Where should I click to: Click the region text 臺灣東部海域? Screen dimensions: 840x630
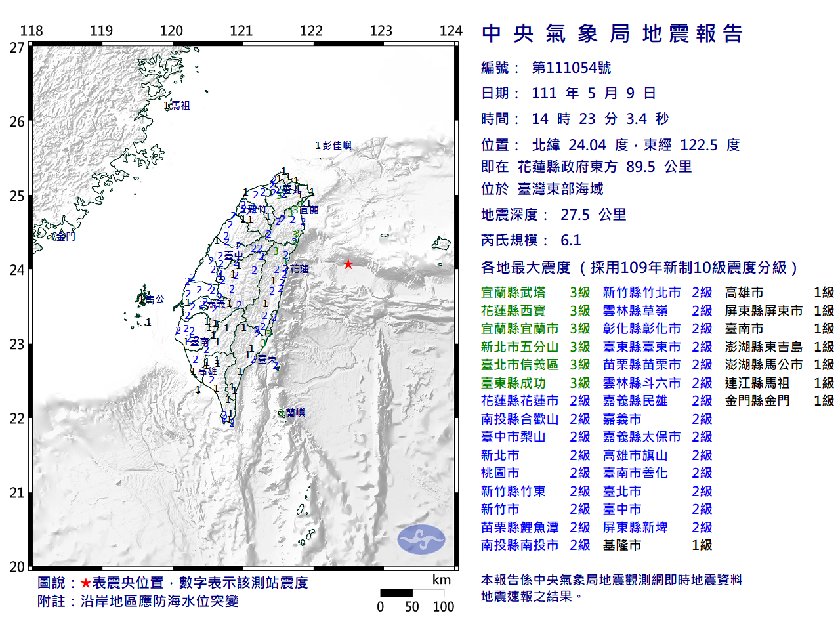click(560, 189)
